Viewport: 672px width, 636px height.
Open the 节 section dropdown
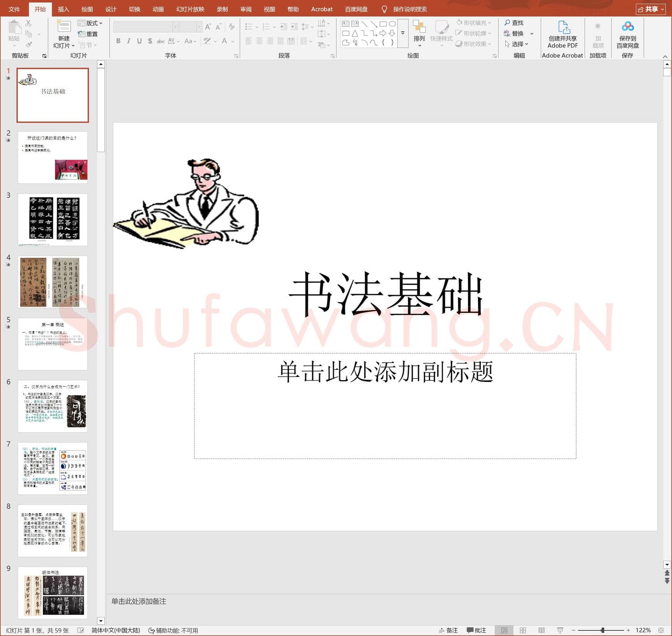click(x=88, y=45)
